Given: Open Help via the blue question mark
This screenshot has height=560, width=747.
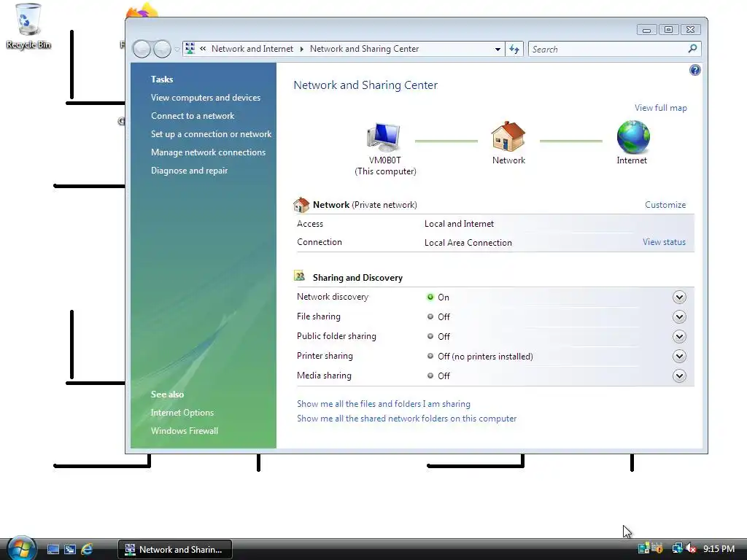Looking at the screenshot, I should [694, 71].
